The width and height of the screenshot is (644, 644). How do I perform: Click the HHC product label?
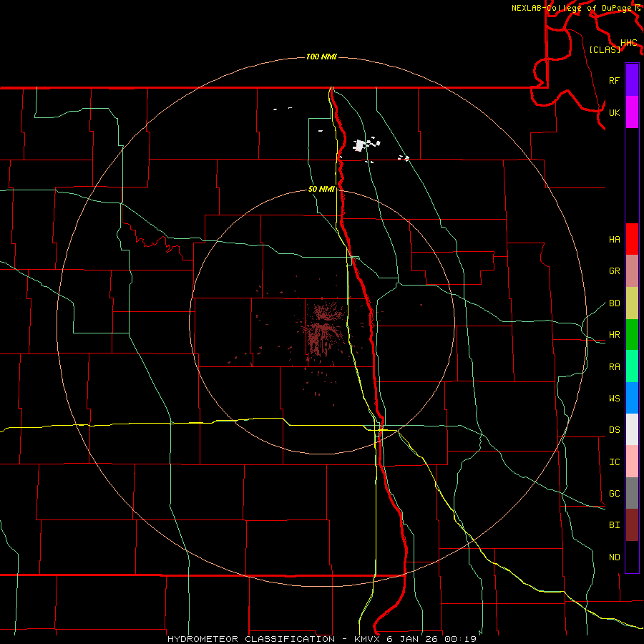pyautogui.click(x=629, y=43)
